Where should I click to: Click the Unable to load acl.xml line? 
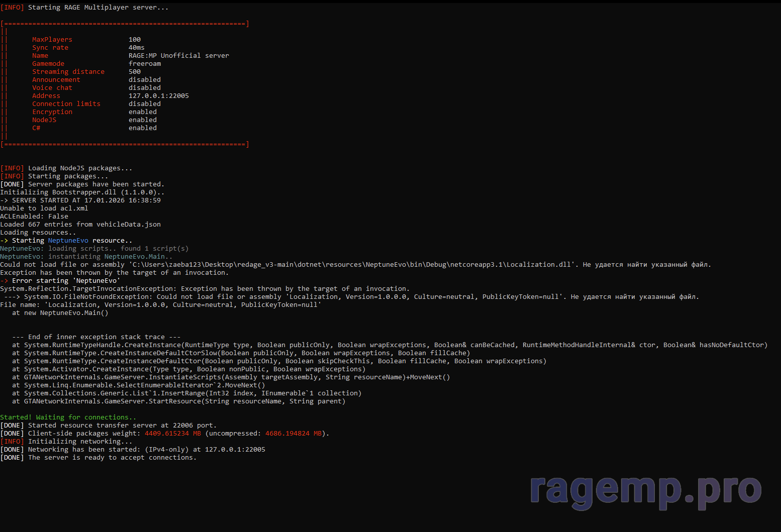point(44,208)
